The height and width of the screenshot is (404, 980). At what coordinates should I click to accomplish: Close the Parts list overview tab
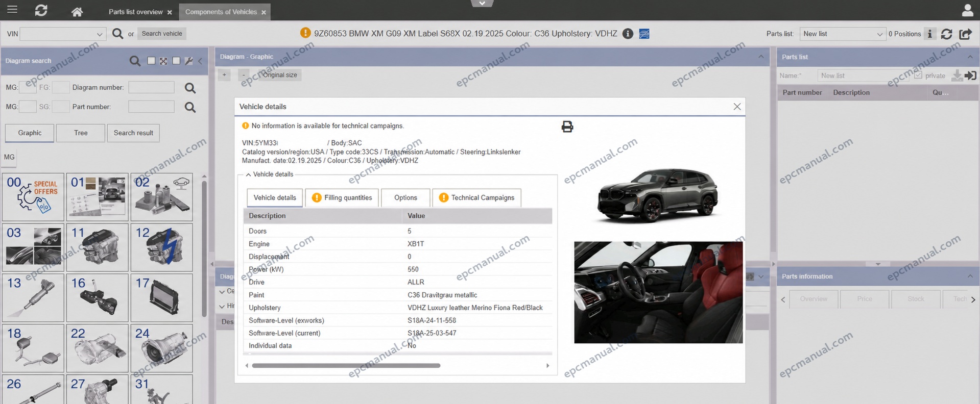click(170, 12)
